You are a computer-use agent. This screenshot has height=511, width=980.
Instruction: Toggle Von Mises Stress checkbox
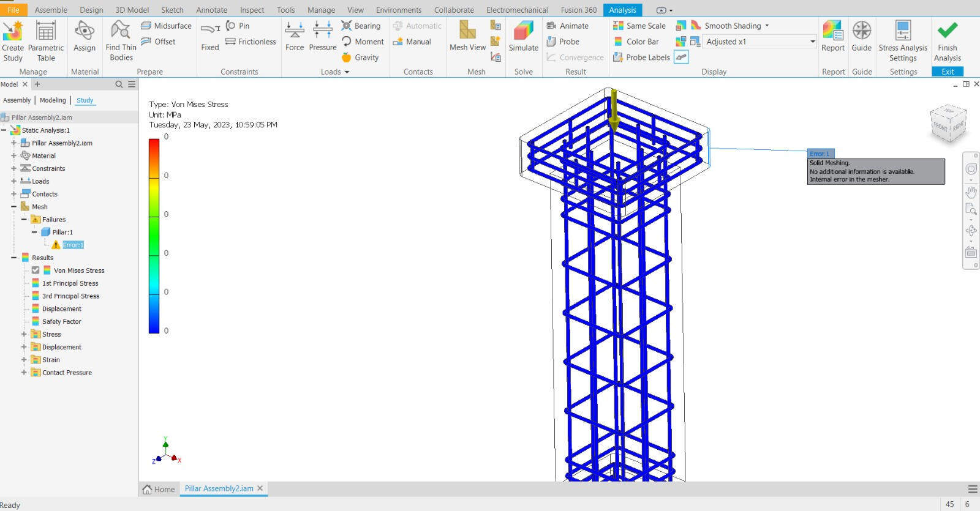point(36,270)
